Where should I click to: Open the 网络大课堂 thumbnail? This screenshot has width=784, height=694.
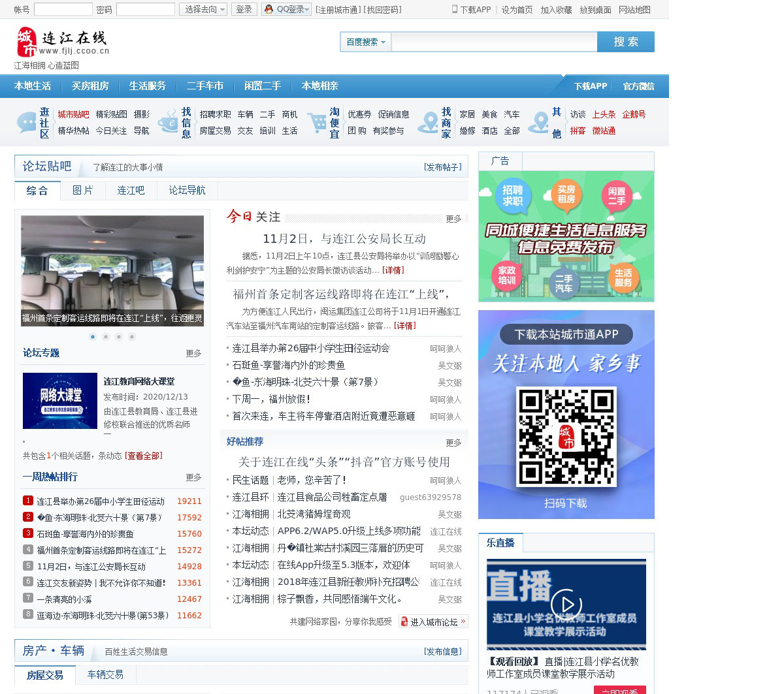point(60,401)
